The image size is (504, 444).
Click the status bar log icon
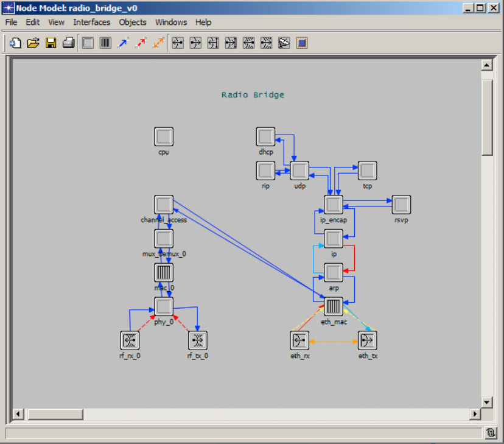click(491, 433)
